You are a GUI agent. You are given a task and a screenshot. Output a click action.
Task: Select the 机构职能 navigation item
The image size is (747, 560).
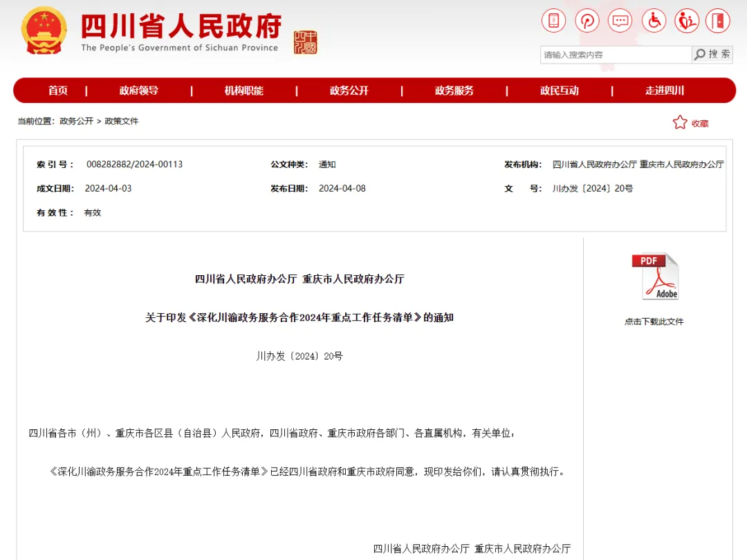point(244,91)
